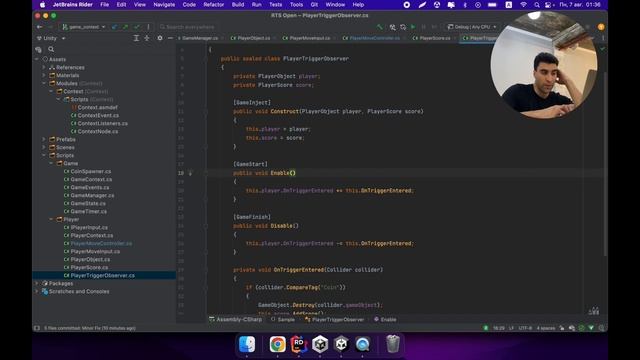The height and width of the screenshot is (360, 640).
Task: Expand the Packages node
Action: pyautogui.click(x=37, y=283)
